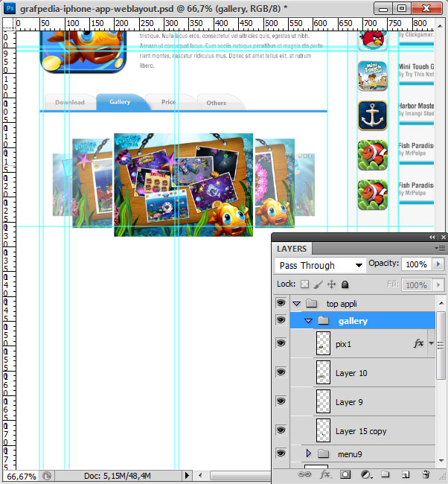Add a layer mask using the mask icon

[x=345, y=474]
